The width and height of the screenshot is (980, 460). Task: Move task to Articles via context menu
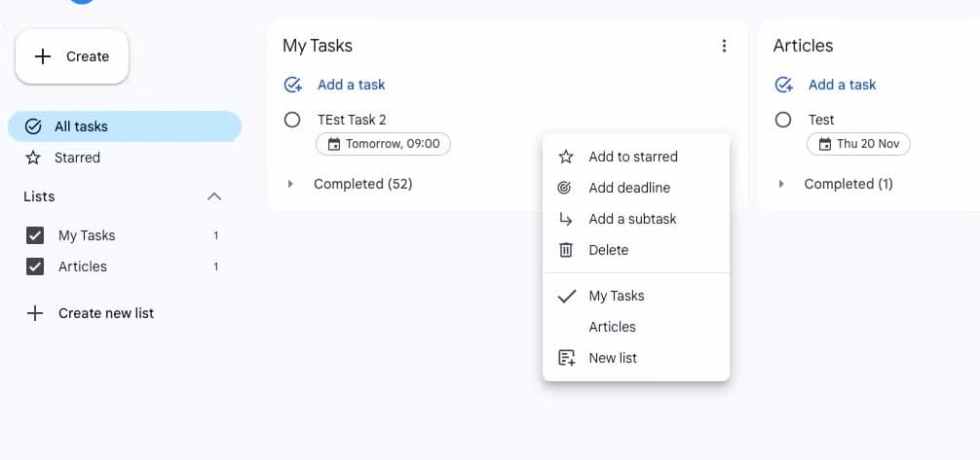pos(612,327)
